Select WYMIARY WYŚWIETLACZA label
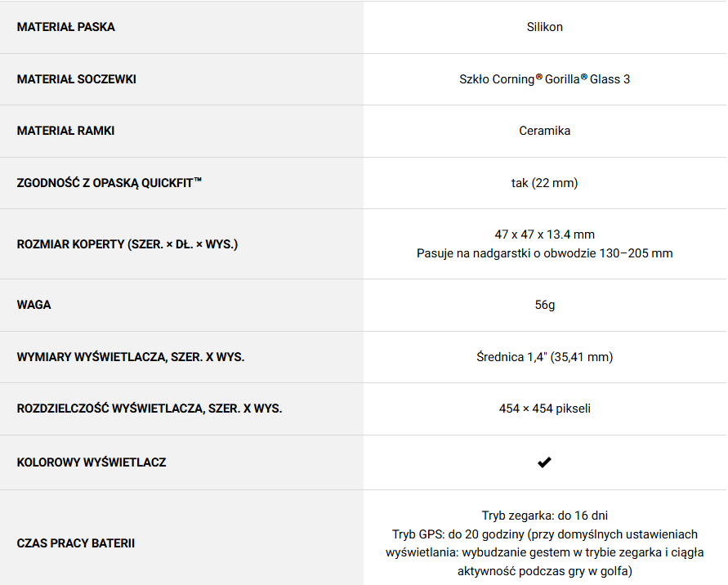The height and width of the screenshot is (585, 728). coord(131,357)
